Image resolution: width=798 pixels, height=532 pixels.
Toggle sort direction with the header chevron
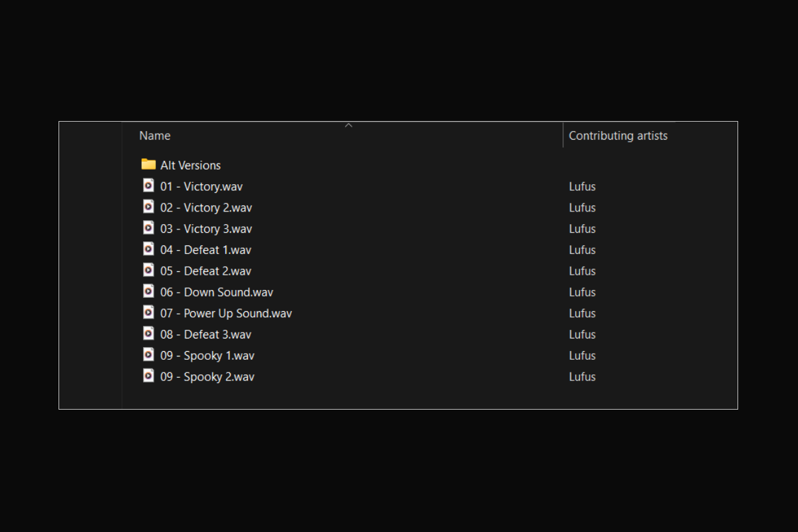(x=348, y=125)
